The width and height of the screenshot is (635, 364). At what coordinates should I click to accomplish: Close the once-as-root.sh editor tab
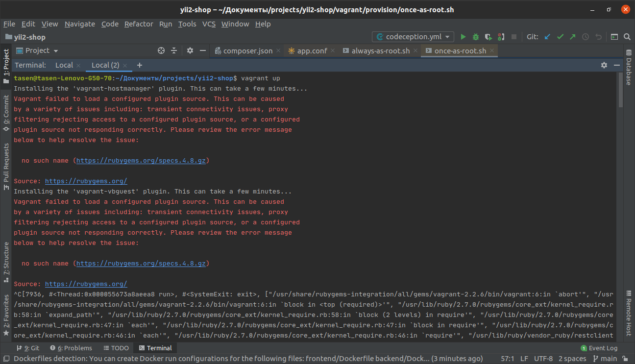pyautogui.click(x=492, y=50)
